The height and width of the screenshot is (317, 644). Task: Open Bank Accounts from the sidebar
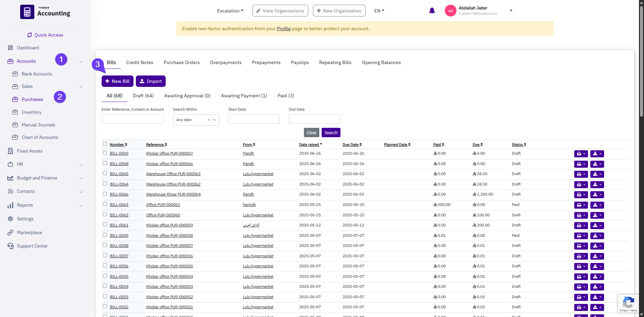coord(36,74)
